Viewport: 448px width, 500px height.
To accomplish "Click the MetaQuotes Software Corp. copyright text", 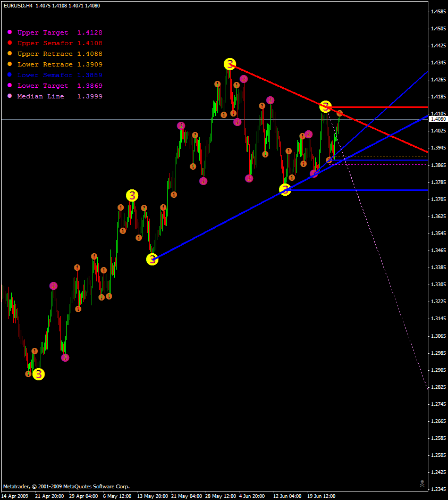I will coord(66,487).
